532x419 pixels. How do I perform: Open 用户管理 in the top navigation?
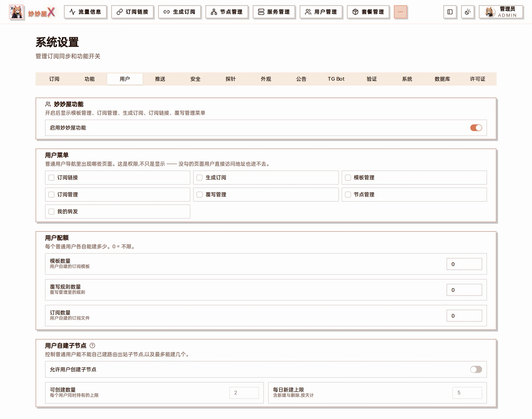point(321,12)
